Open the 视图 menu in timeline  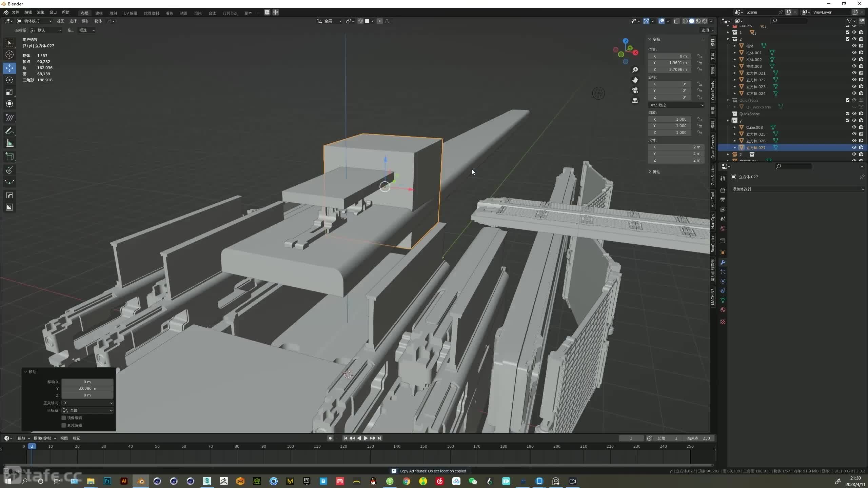tap(64, 438)
